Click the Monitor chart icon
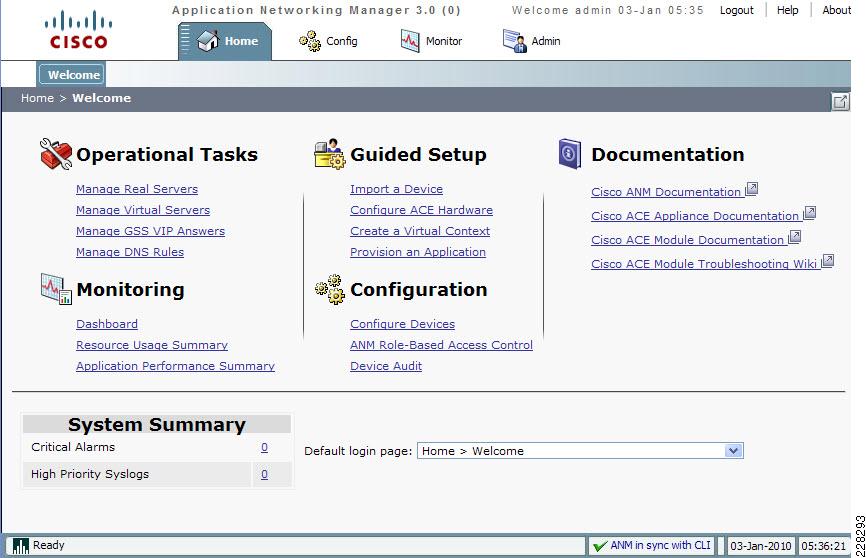 (410, 41)
